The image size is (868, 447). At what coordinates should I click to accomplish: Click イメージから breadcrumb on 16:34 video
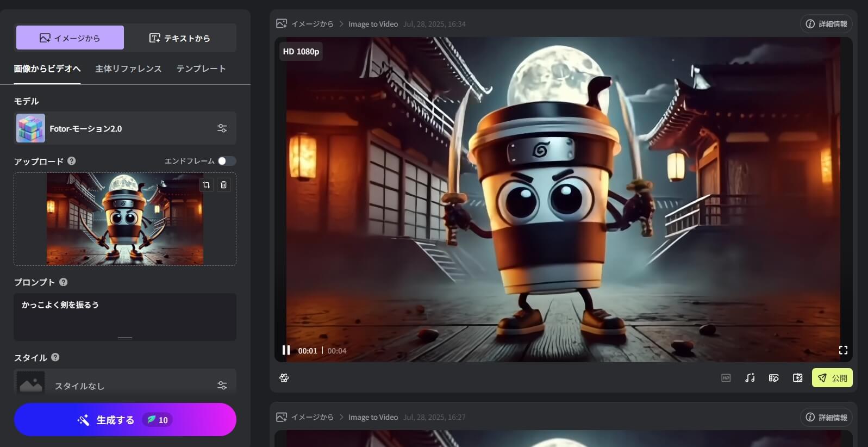point(312,24)
